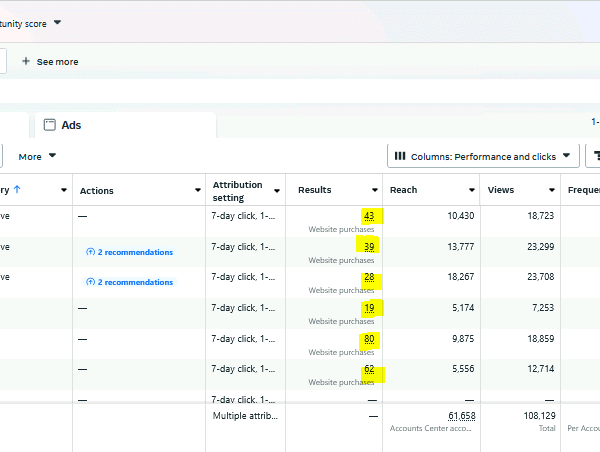Switch to the Ads tab

[71, 125]
